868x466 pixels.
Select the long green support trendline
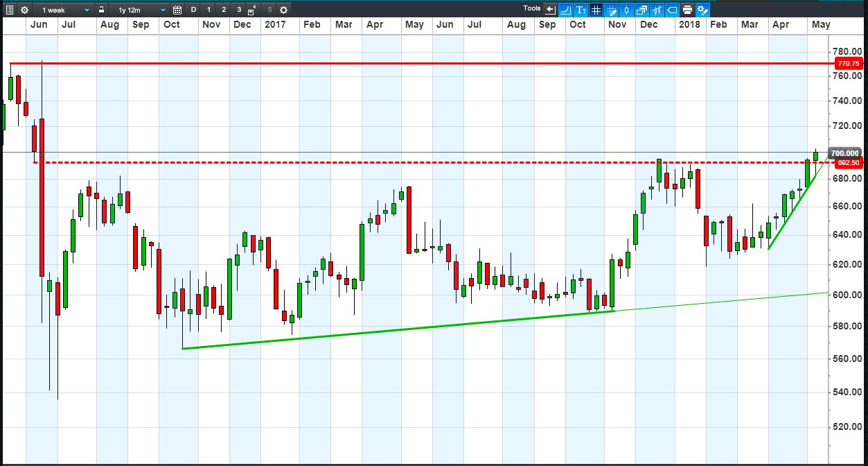pyautogui.click(x=398, y=329)
